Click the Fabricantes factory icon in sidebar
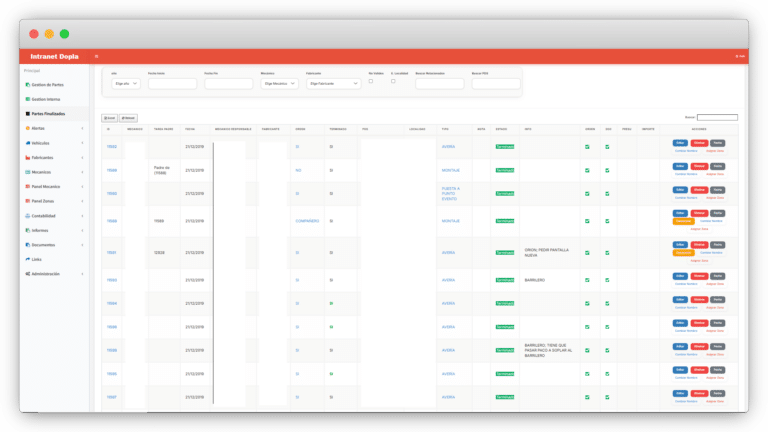Image resolution: width=768 pixels, height=432 pixels. [27, 158]
